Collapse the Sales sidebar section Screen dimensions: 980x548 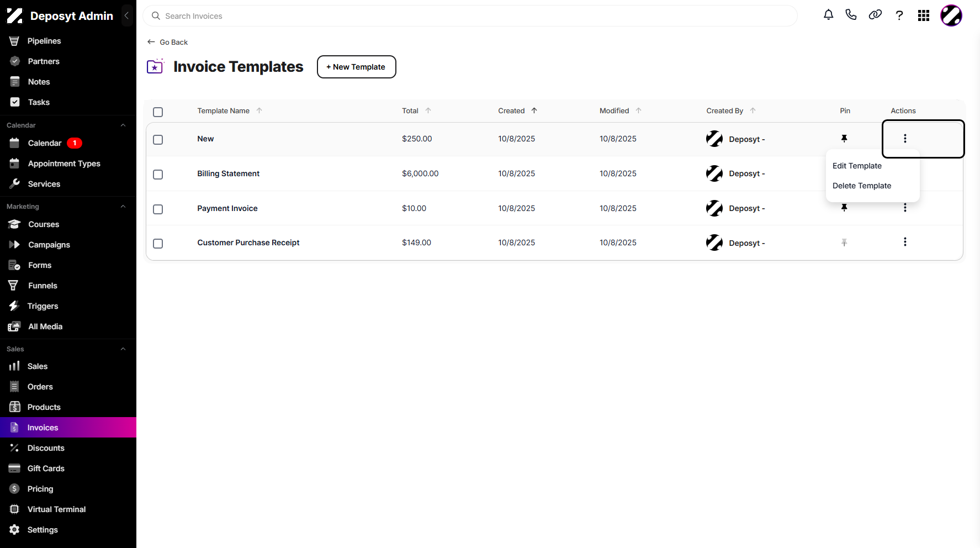(123, 349)
